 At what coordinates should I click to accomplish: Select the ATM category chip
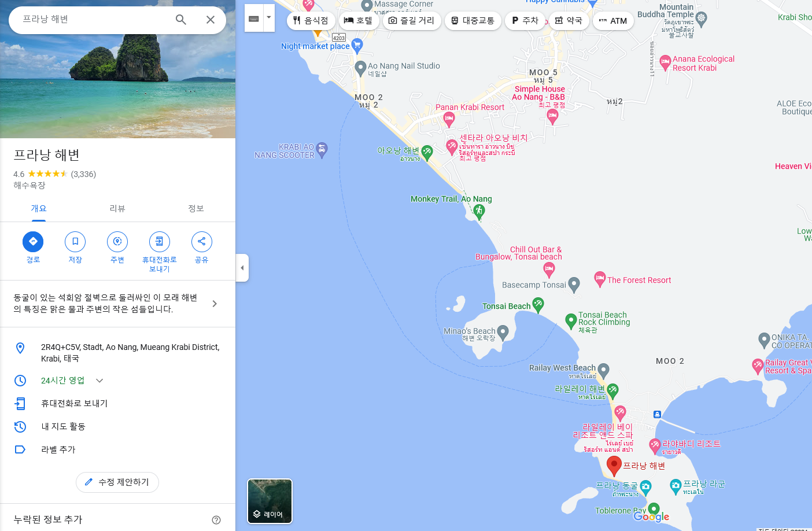(x=613, y=21)
